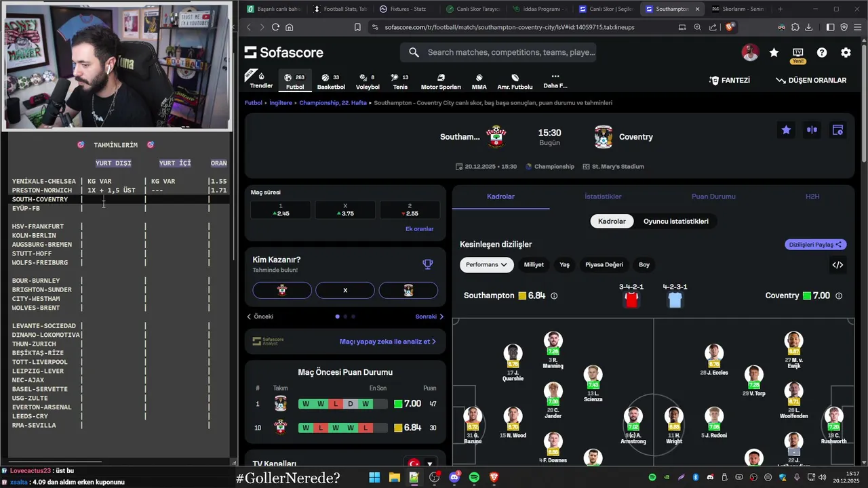Viewport: 868px width, 488px height.
Task: Toggle favorite star for Southampton-Coventry match
Action: click(x=786, y=130)
